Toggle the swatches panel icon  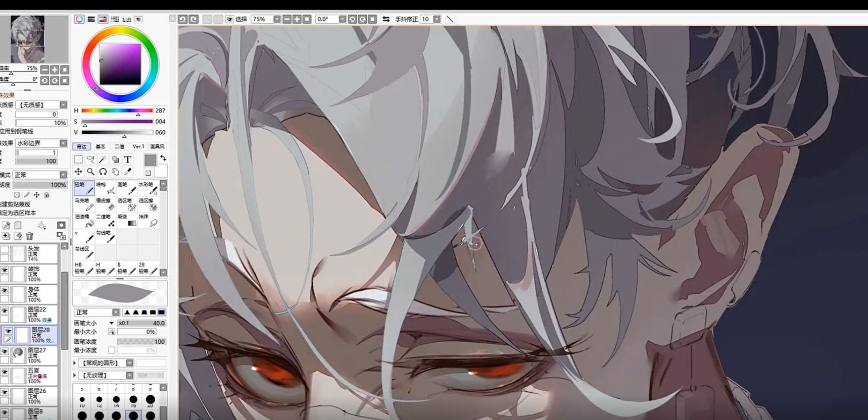click(x=126, y=19)
